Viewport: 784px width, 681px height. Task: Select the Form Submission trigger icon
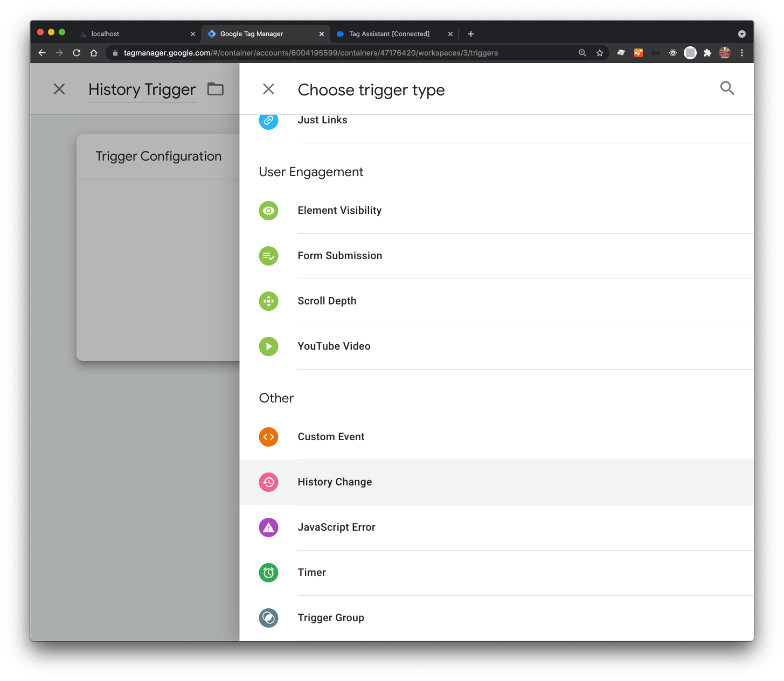[x=268, y=256]
